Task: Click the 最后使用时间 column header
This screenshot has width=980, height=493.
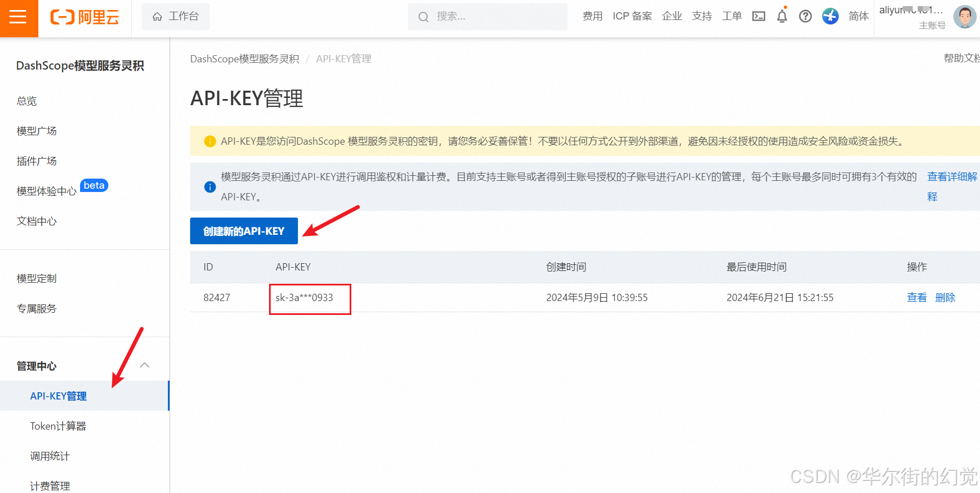Action: click(x=757, y=267)
